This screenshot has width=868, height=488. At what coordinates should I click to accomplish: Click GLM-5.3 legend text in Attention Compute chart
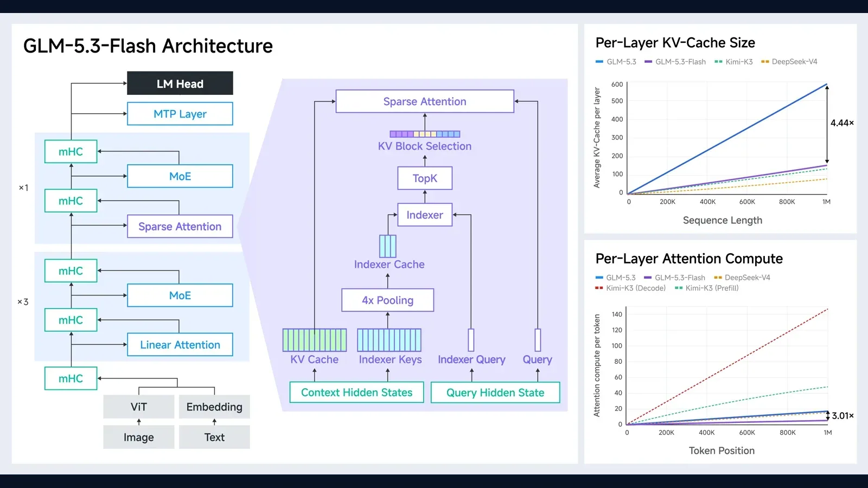tap(621, 278)
